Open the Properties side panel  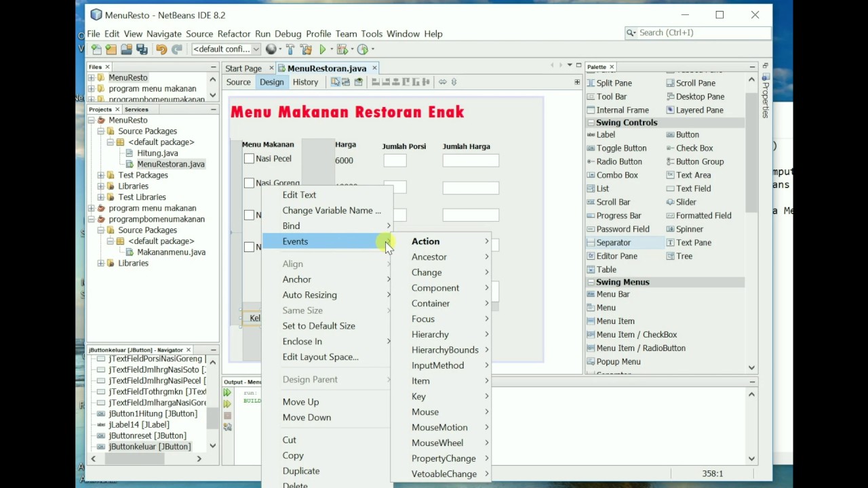tap(766, 95)
